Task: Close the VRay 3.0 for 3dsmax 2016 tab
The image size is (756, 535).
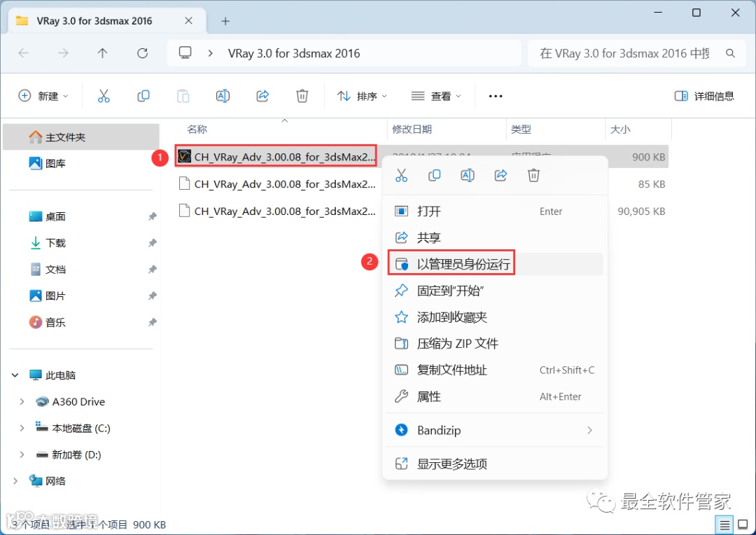Action: pos(188,21)
